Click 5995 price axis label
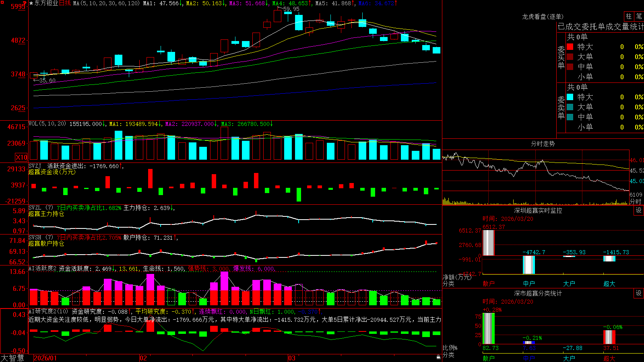 [x=18, y=6]
